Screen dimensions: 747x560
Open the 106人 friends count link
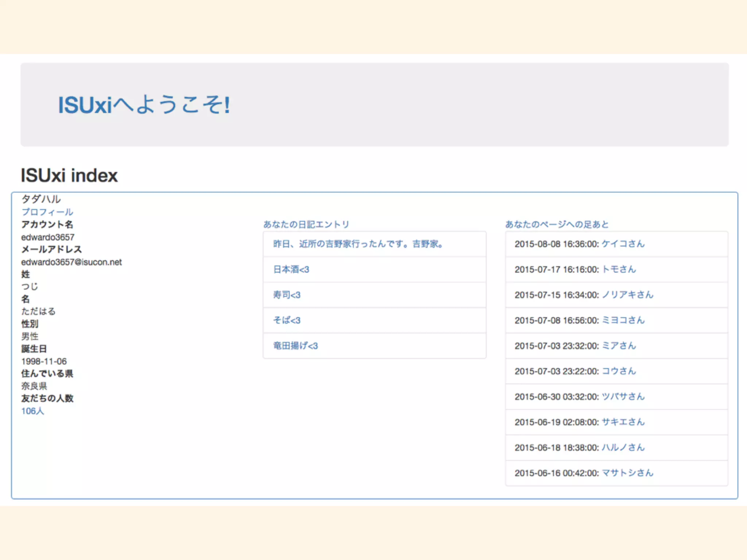[32, 411]
